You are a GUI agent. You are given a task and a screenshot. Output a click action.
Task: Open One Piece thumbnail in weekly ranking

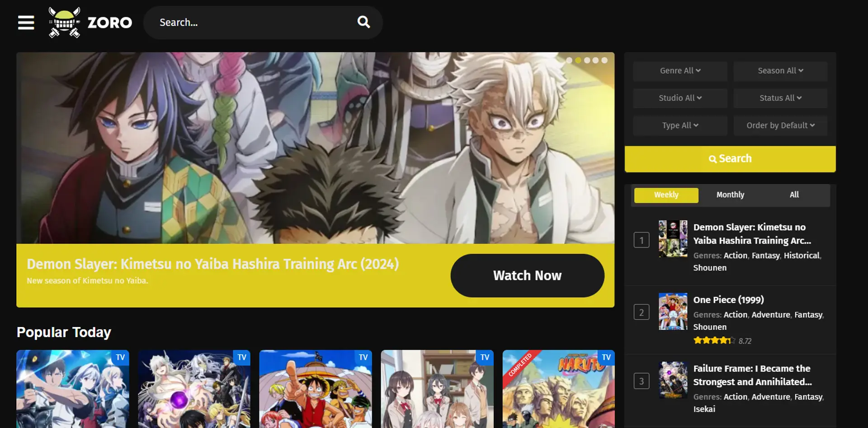coord(673,311)
